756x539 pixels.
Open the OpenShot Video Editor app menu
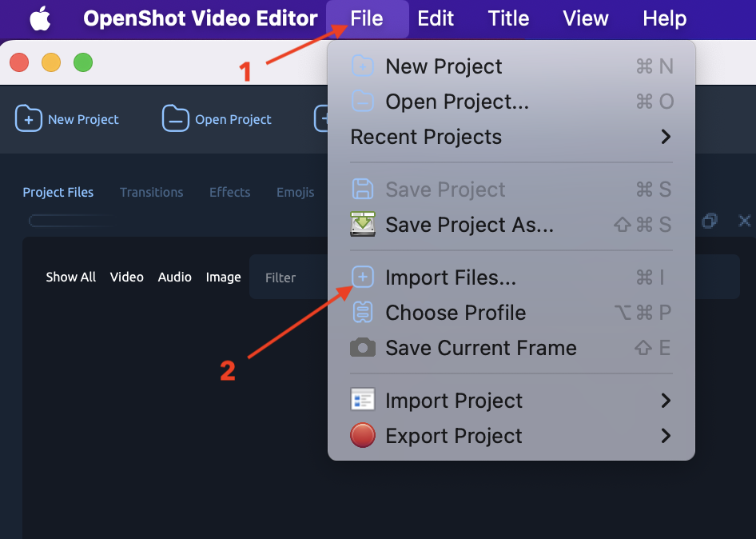coord(200,19)
